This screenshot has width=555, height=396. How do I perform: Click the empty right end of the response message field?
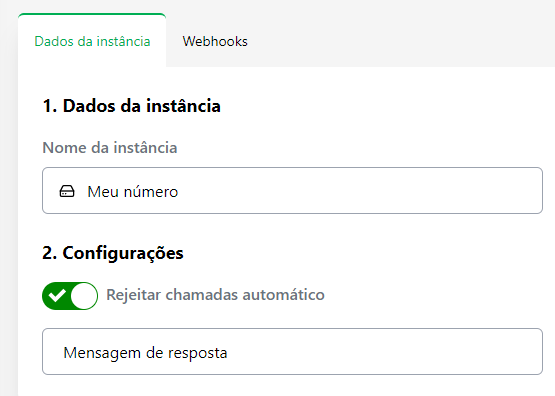pyautogui.click(x=460, y=351)
